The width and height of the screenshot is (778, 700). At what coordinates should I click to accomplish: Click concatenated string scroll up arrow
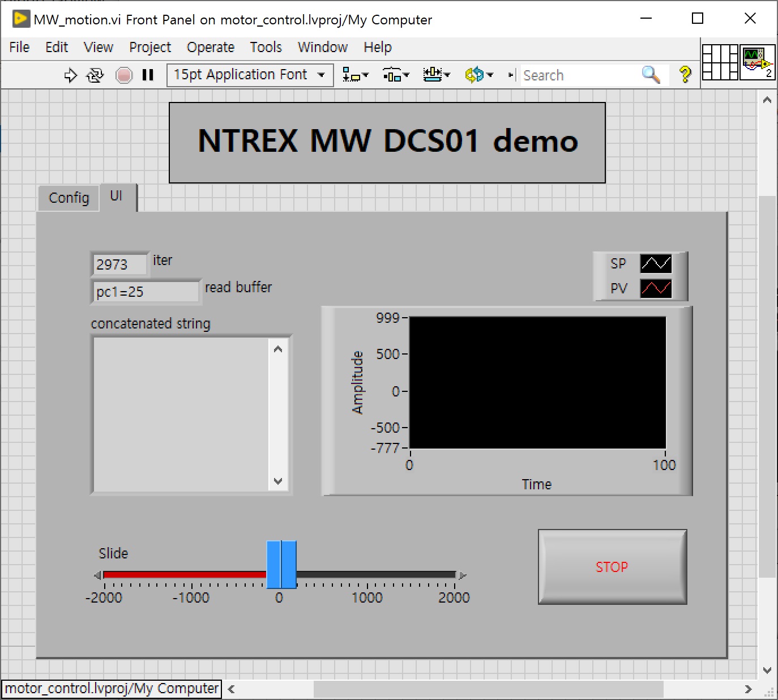point(277,349)
